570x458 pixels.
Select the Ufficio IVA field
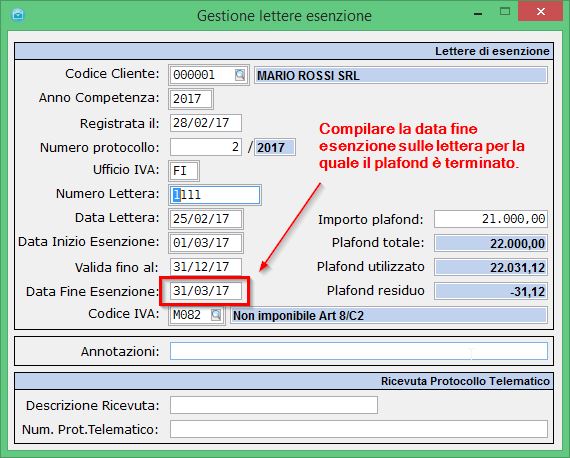(184, 171)
